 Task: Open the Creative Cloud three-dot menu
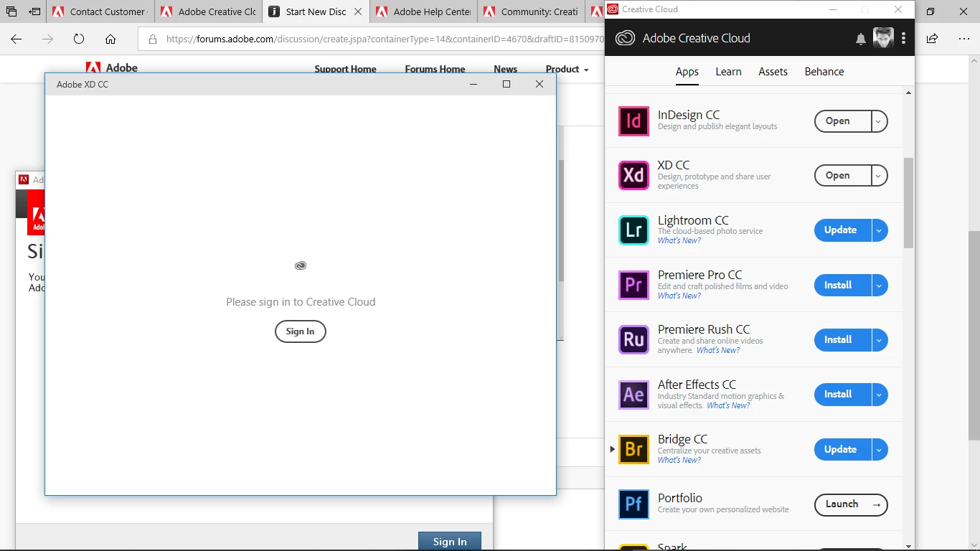click(903, 38)
